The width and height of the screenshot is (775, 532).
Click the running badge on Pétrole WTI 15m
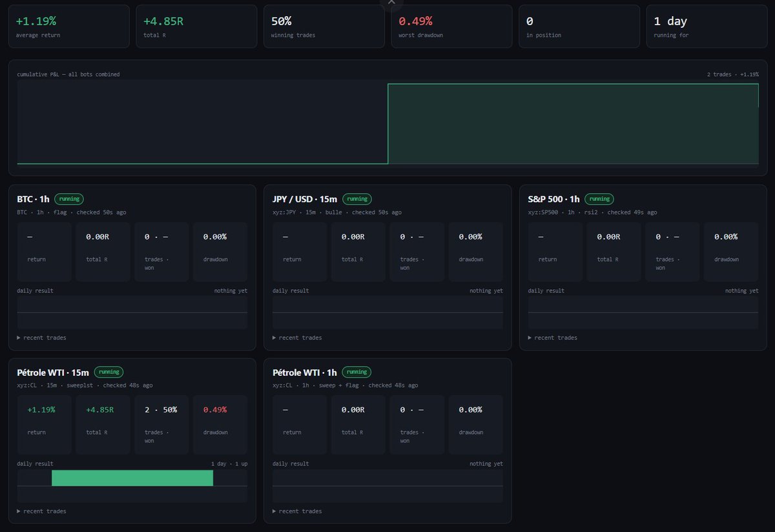point(108,372)
